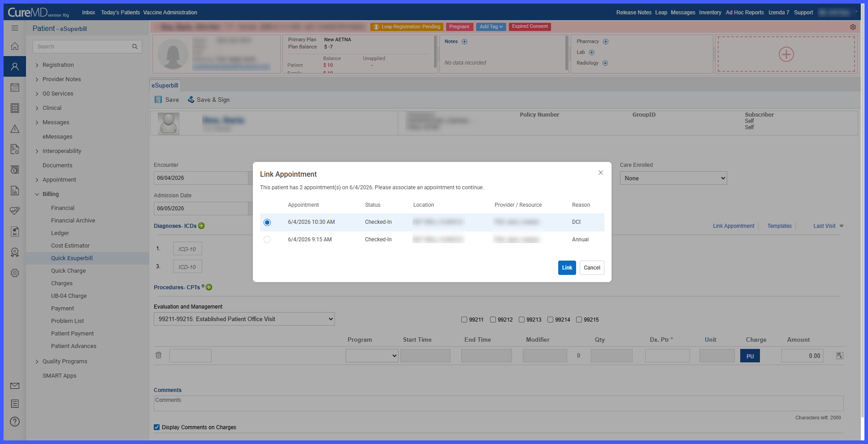Viewport: 868px width, 444px height.
Task: Add a procedure CPT with green plus
Action: click(209, 287)
